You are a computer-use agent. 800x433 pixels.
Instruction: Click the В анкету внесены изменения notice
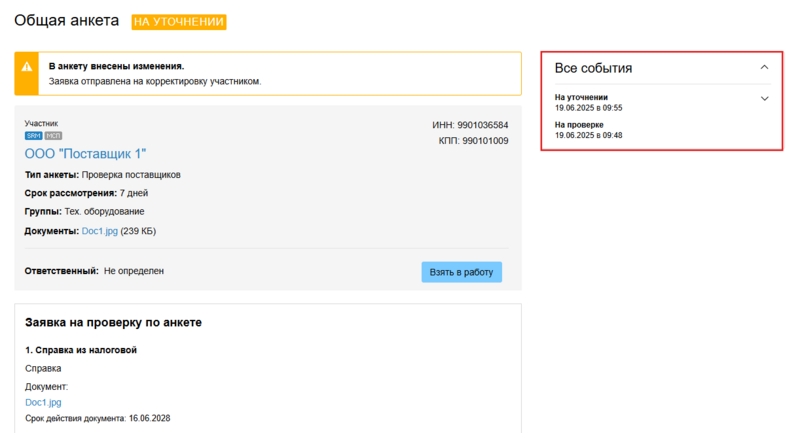click(x=116, y=65)
